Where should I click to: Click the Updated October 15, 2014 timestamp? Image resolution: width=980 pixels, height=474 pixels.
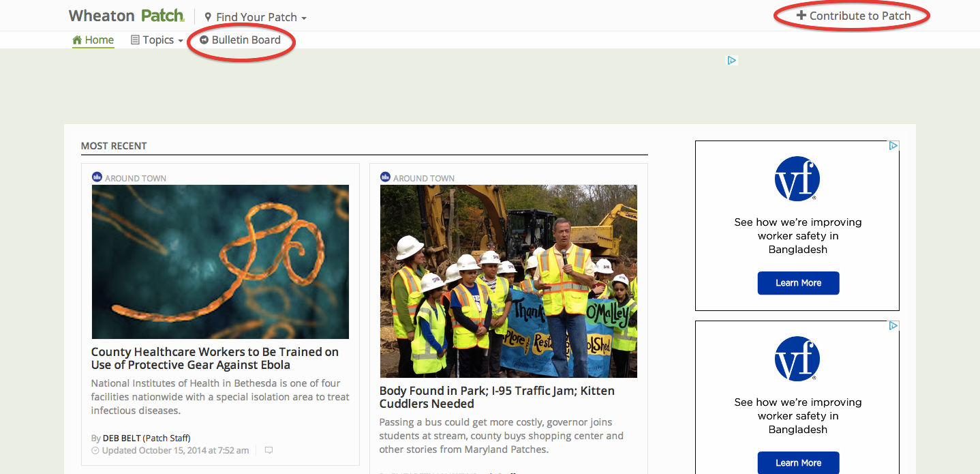click(175, 450)
